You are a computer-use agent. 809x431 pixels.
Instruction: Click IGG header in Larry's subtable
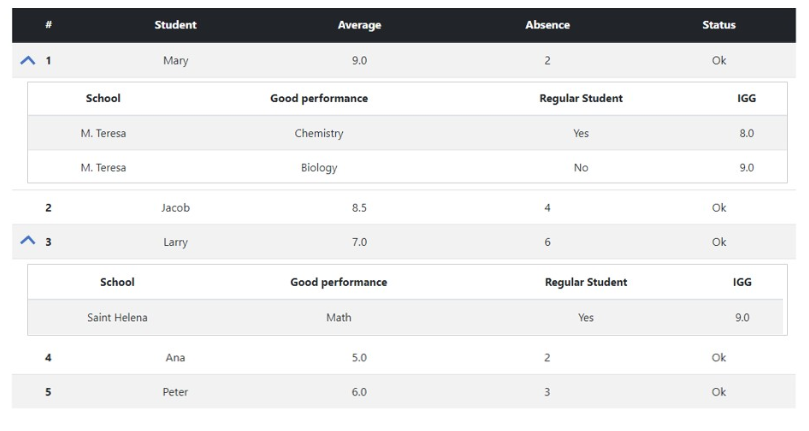click(x=741, y=282)
